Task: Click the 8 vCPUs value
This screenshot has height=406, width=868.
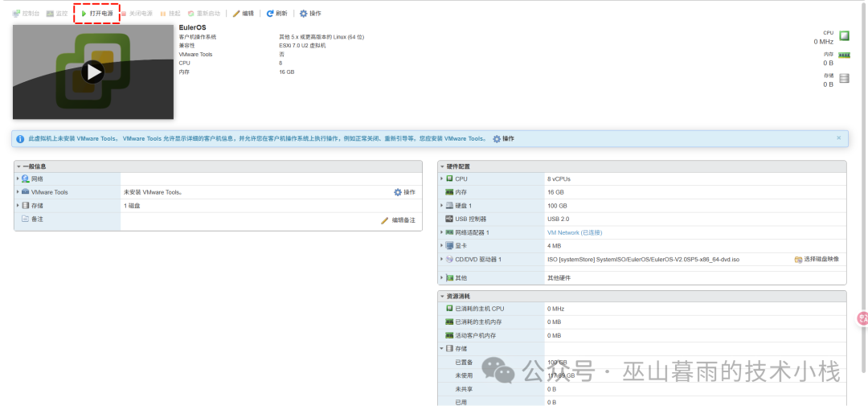Action: [x=559, y=179]
